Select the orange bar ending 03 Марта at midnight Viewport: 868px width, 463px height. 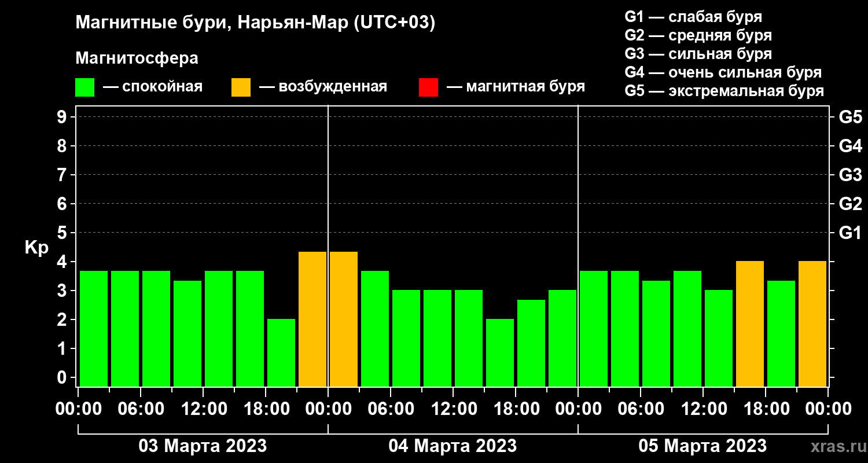312,319
